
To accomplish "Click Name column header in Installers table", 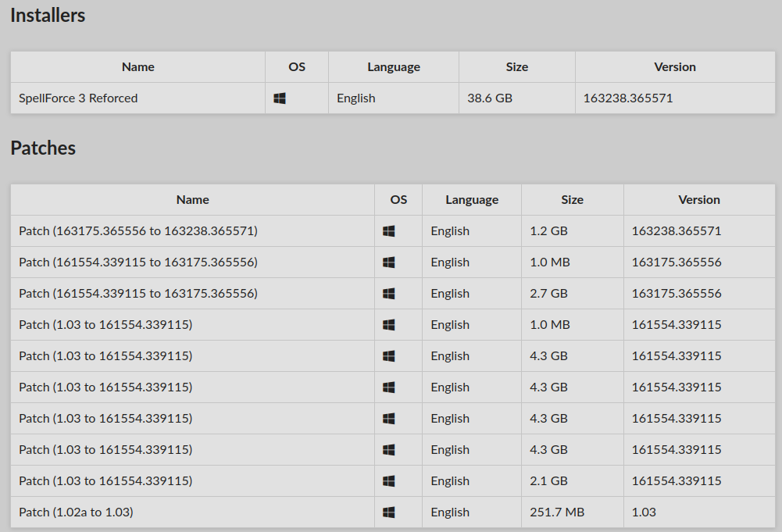I will (138, 67).
